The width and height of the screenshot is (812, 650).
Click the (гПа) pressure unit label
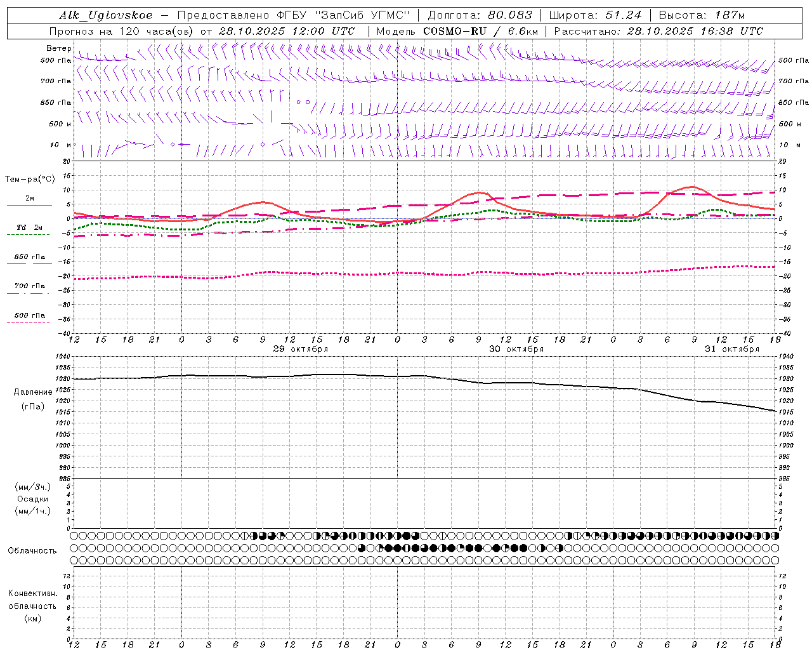(x=33, y=407)
